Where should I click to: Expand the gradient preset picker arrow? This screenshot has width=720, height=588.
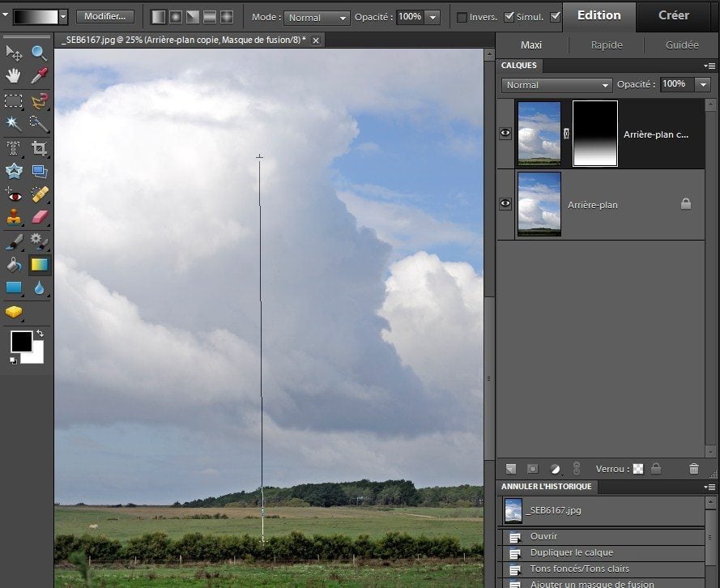(63, 16)
